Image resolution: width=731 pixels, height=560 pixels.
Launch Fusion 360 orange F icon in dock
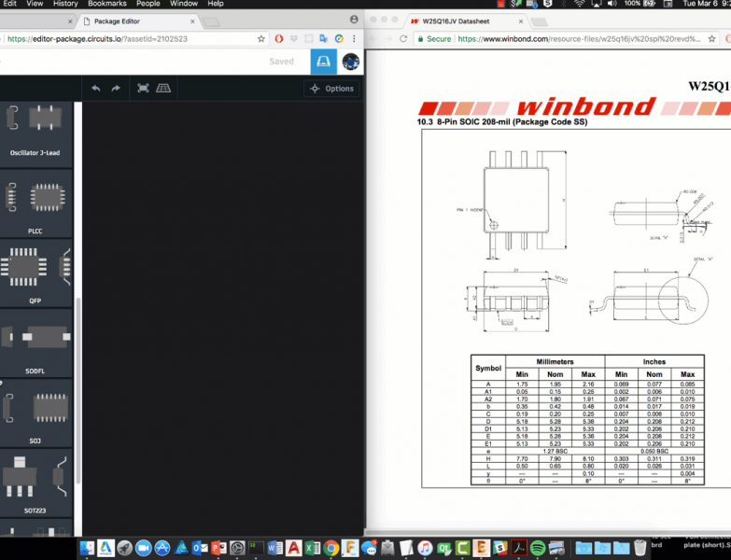pos(350,548)
